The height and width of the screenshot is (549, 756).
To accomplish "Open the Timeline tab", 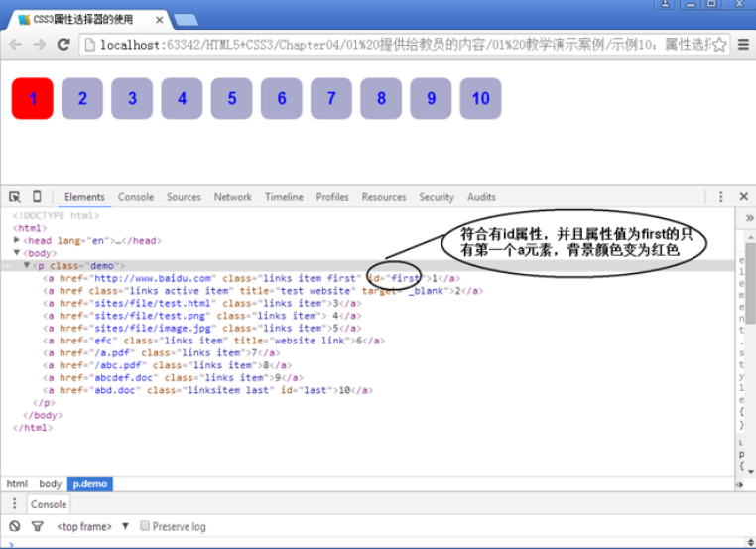I will [x=284, y=197].
